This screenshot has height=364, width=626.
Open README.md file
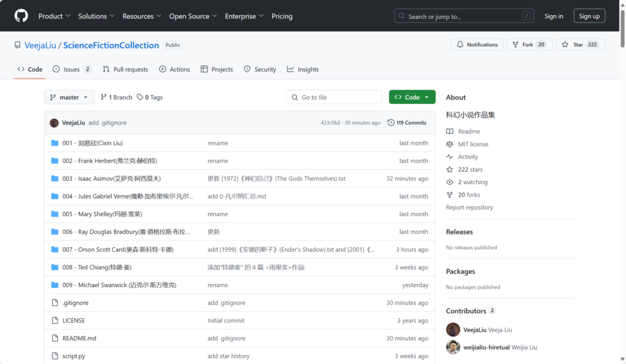79,338
